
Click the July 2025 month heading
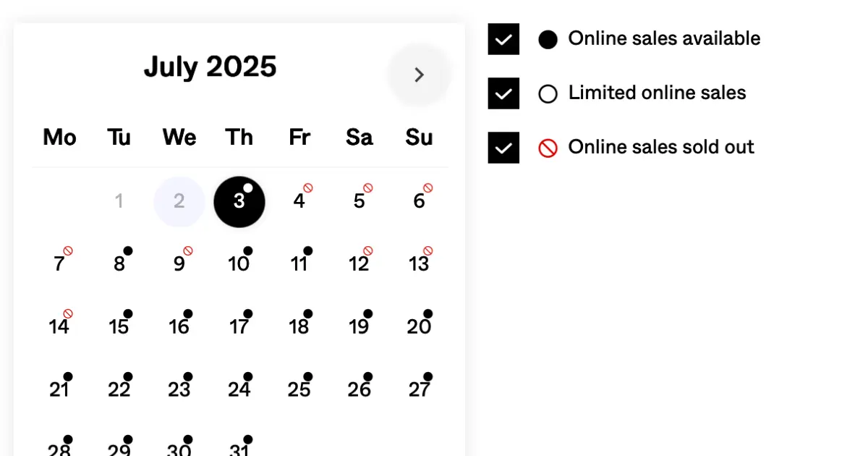[210, 67]
